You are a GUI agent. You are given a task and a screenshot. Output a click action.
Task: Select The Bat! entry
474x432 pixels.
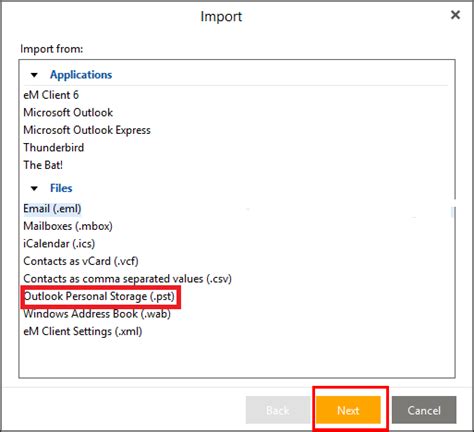tap(43, 165)
